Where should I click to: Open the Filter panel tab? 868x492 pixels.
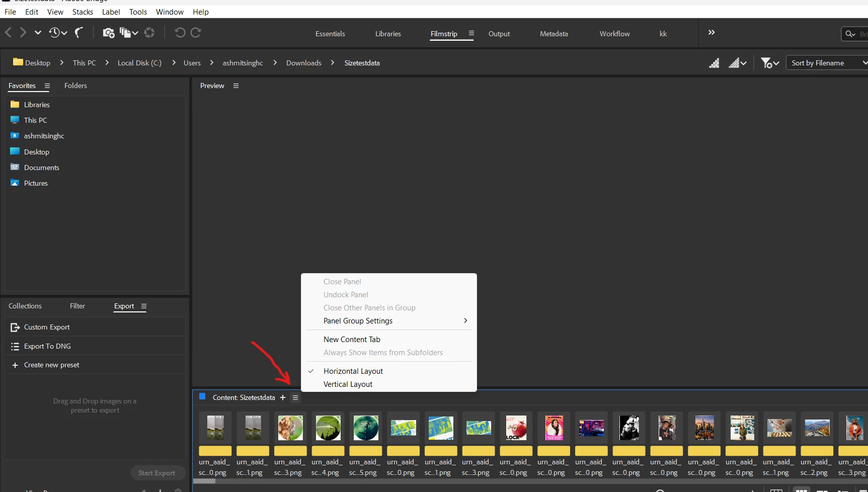pyautogui.click(x=77, y=306)
